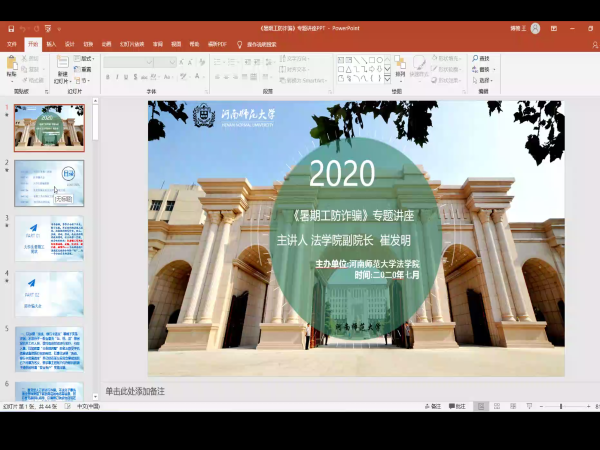Select the Down Arrow block shape
Screen dimensions: 600x450
[x=379, y=69]
